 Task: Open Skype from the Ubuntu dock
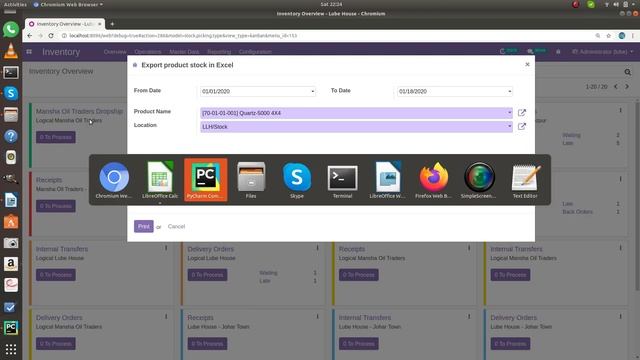(x=11, y=93)
